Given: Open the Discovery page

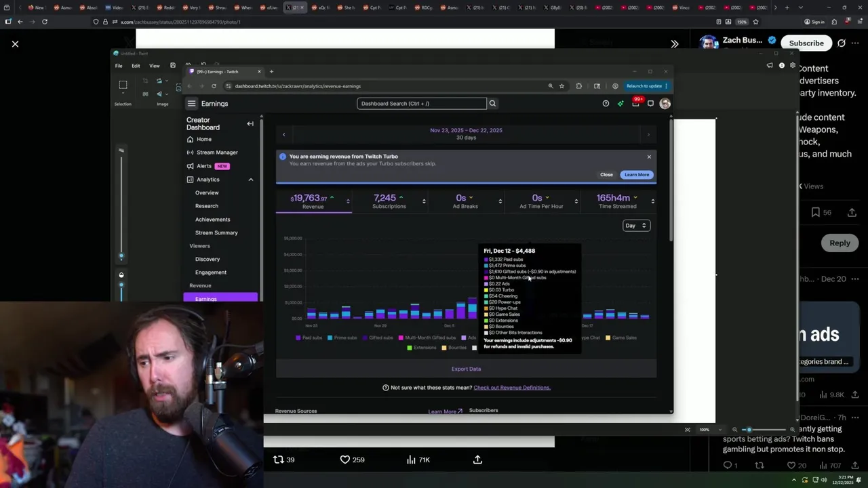Looking at the screenshot, I should pos(208,259).
